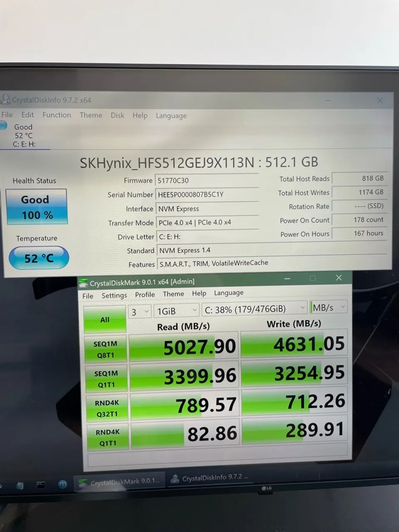This screenshot has height=532, width=399.
Task: Run the RND4K Q32T1 benchmark
Action: [x=107, y=408]
